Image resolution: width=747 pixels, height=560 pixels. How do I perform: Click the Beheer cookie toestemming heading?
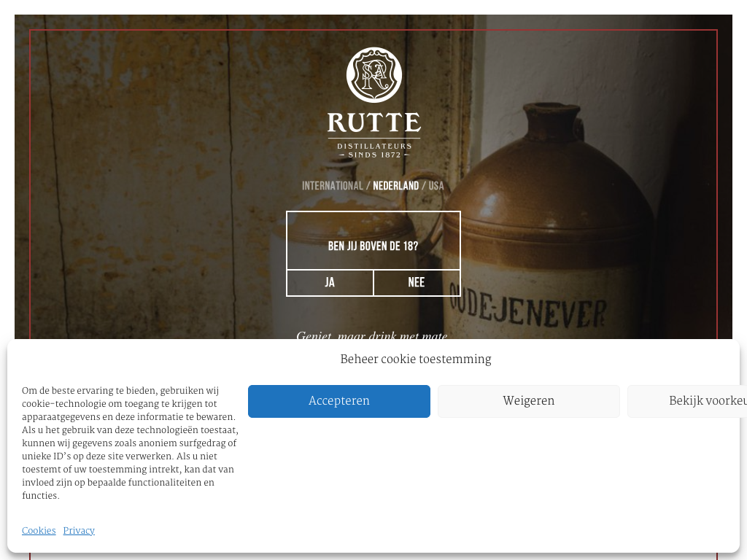click(415, 359)
